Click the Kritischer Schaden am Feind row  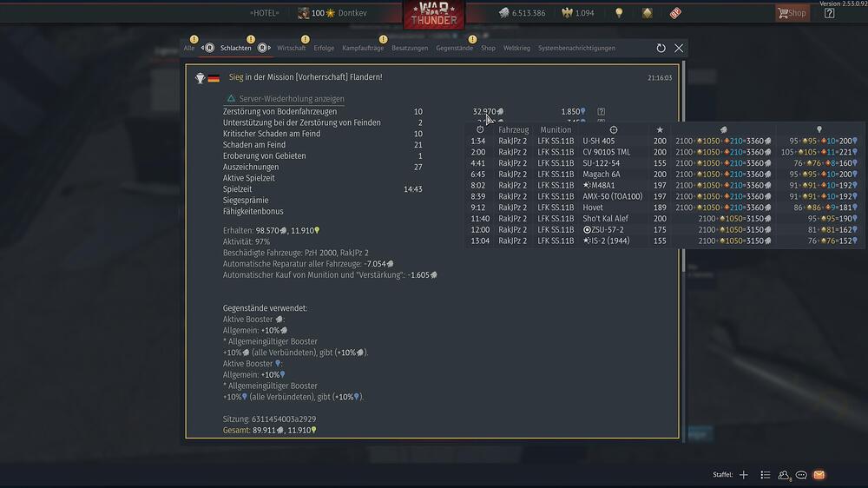click(x=323, y=134)
